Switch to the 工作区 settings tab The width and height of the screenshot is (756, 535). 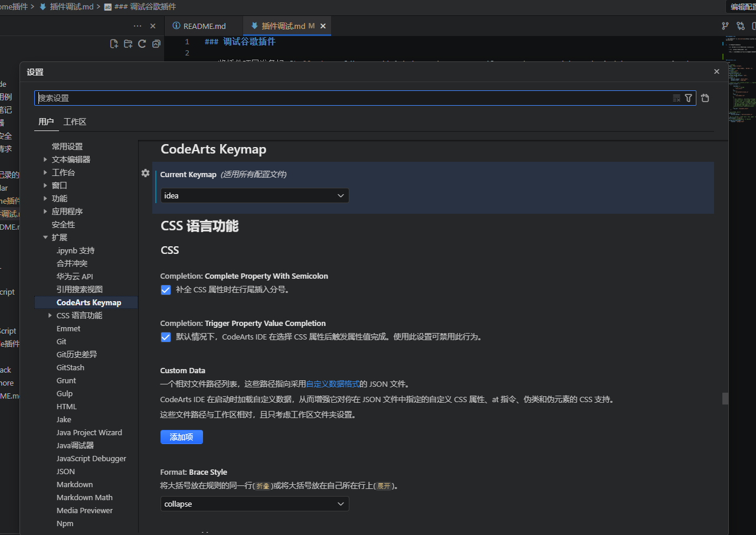click(x=75, y=122)
